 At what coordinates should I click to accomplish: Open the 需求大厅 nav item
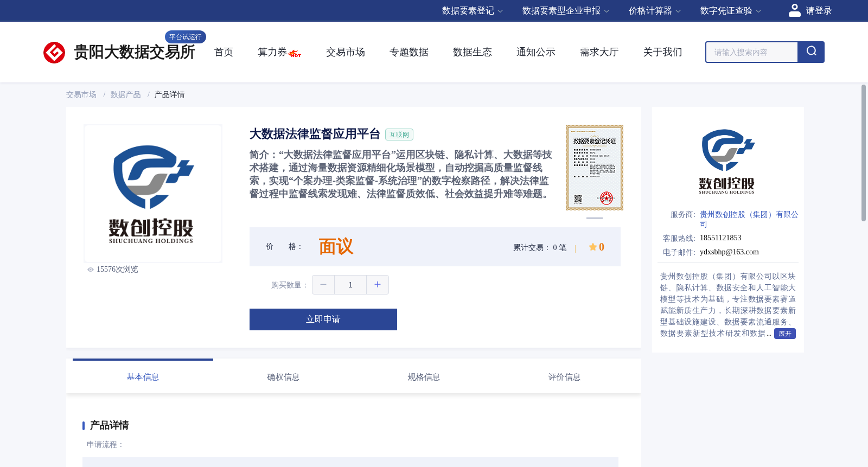coord(599,52)
